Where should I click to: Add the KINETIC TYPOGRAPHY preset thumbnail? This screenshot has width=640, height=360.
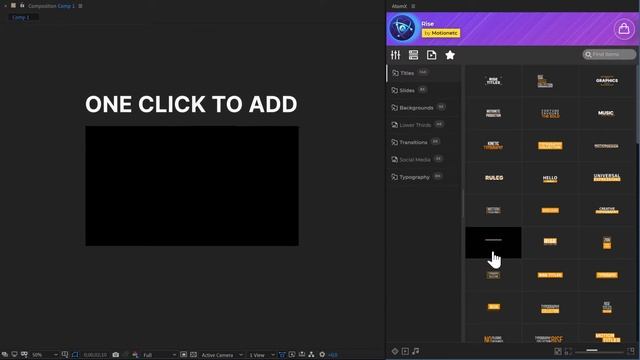tap(493, 146)
